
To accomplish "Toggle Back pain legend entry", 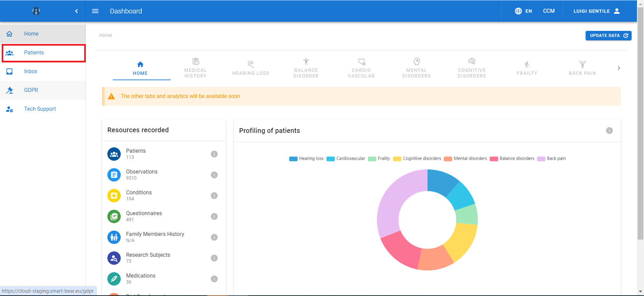I will [551, 159].
